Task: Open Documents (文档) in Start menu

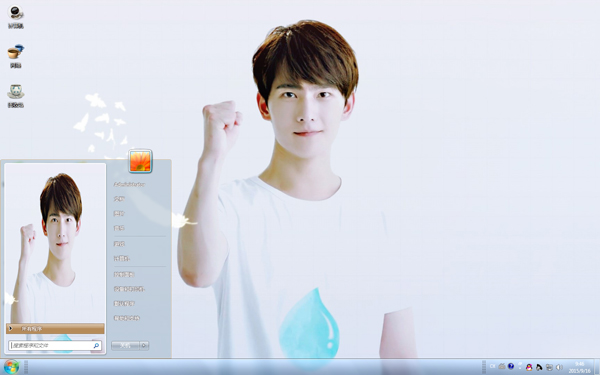Action: pyautogui.click(x=119, y=199)
